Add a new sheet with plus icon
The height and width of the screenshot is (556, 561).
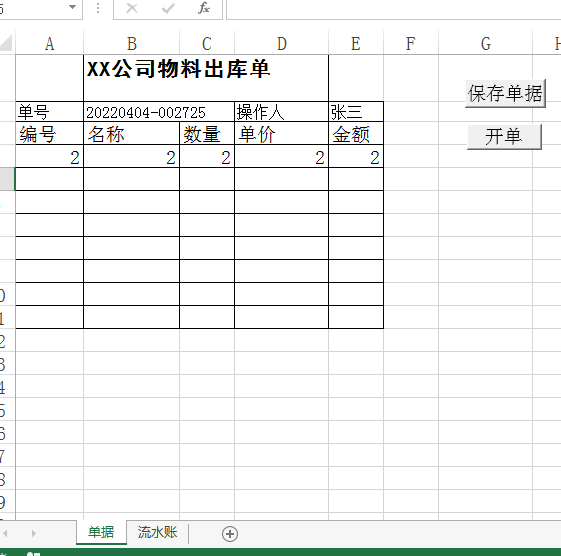click(x=230, y=534)
